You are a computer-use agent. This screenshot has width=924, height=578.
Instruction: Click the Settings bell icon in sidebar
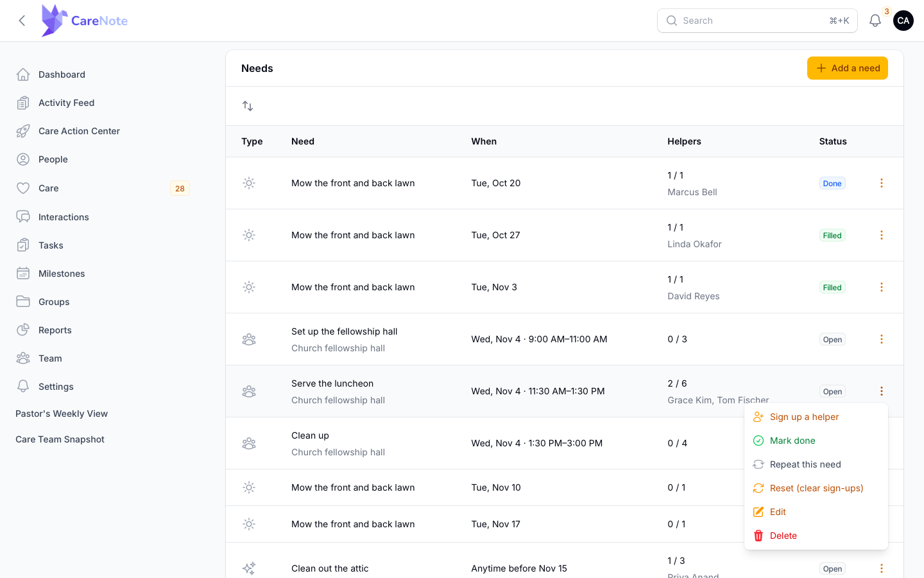tap(23, 387)
